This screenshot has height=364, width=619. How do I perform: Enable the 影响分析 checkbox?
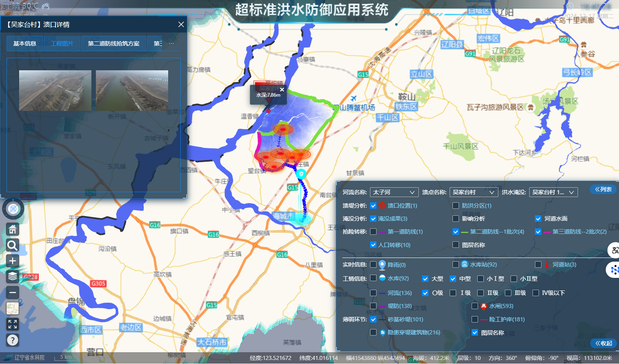coord(456,219)
